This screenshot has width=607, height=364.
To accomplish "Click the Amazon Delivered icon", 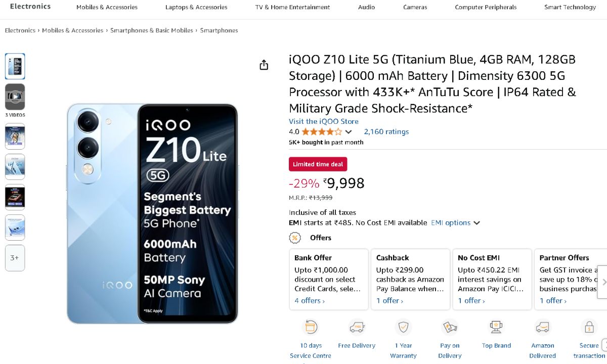I will pos(542,327).
